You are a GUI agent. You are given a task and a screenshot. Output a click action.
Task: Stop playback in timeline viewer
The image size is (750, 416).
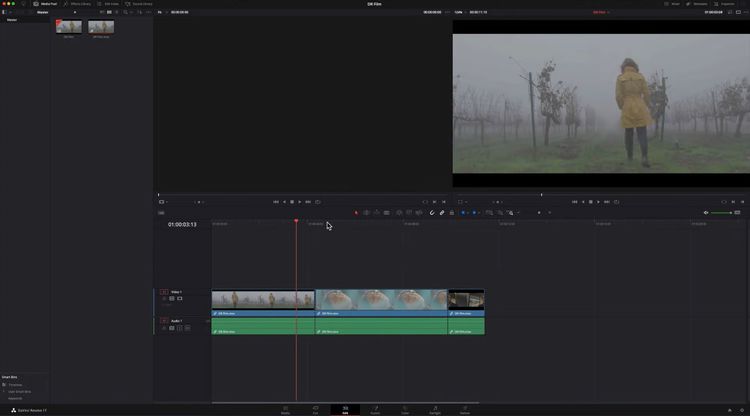[x=591, y=202]
